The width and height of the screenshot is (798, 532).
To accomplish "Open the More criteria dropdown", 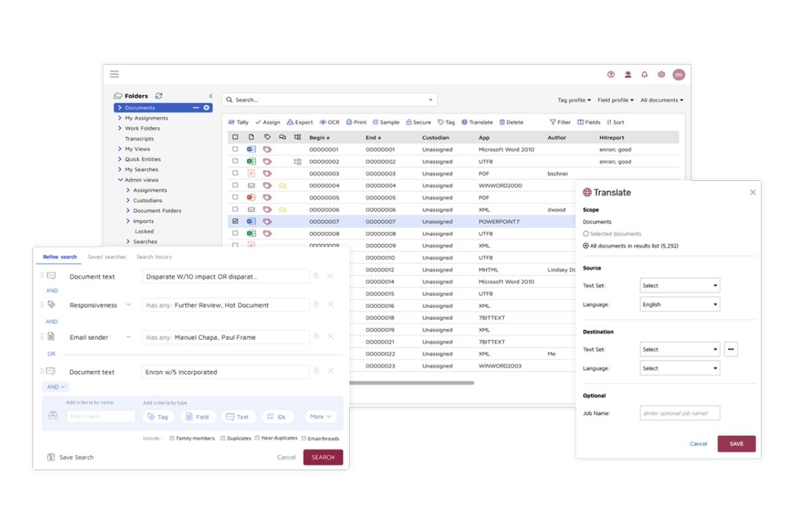I will (321, 416).
